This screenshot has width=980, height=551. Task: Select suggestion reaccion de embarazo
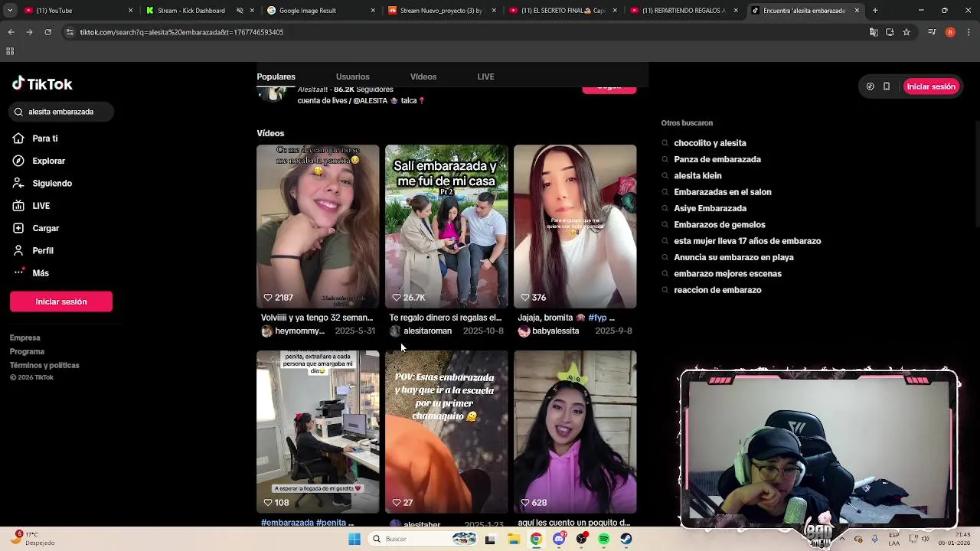[717, 290]
